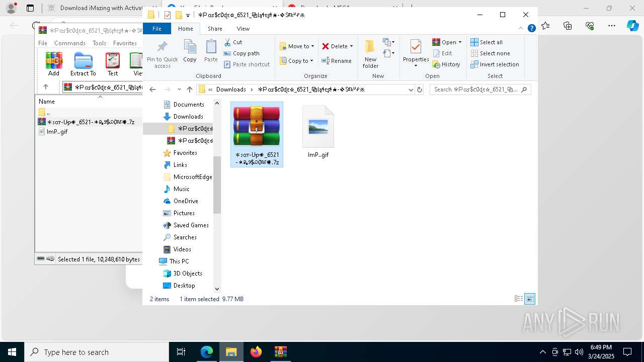Screen dimensions: 644x362
Task: Open the WinRAR Tools menu
Action: tap(99, 43)
